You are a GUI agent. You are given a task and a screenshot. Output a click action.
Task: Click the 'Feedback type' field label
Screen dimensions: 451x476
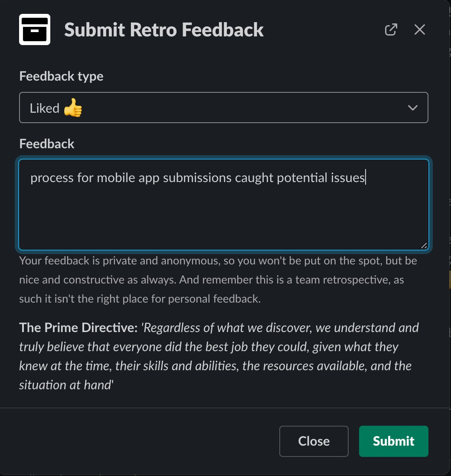61,76
